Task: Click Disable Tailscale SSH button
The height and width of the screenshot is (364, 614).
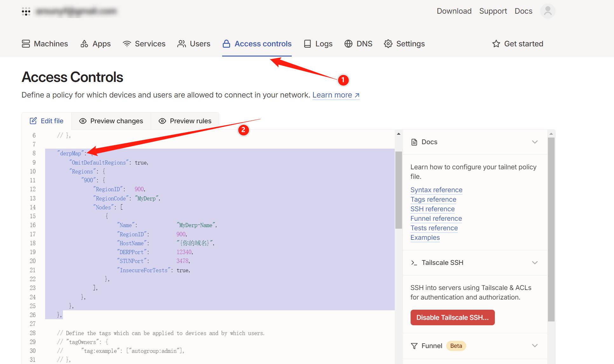Action: pyautogui.click(x=453, y=317)
